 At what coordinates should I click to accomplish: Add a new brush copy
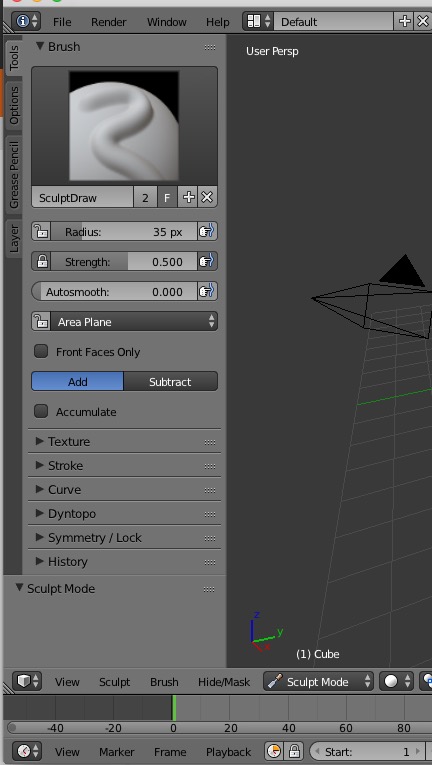pyautogui.click(x=188, y=198)
